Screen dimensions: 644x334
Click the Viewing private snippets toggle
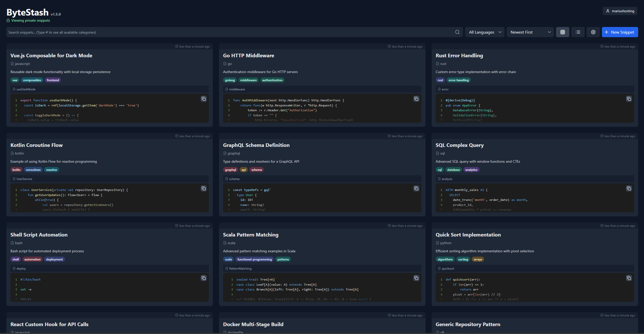tap(28, 20)
